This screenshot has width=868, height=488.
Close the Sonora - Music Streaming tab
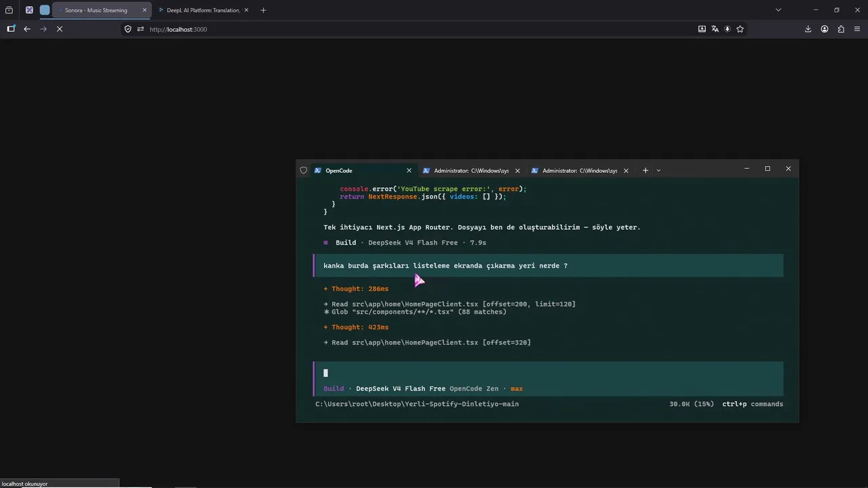point(144,10)
